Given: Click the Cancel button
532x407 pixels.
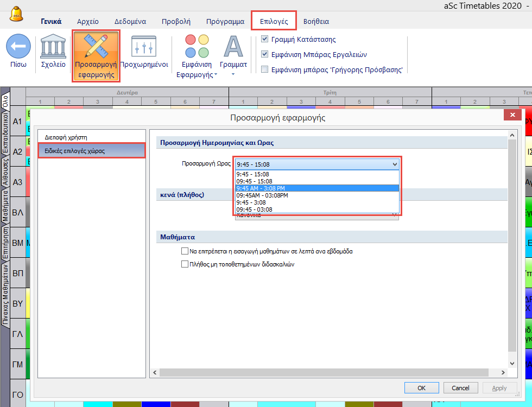Looking at the screenshot, I should click(460, 387).
